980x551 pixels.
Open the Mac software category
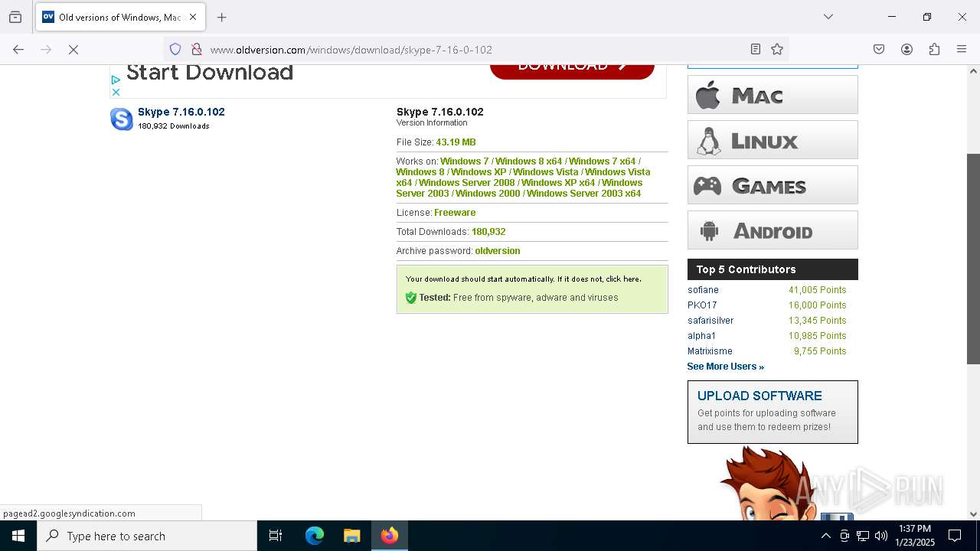coord(773,95)
